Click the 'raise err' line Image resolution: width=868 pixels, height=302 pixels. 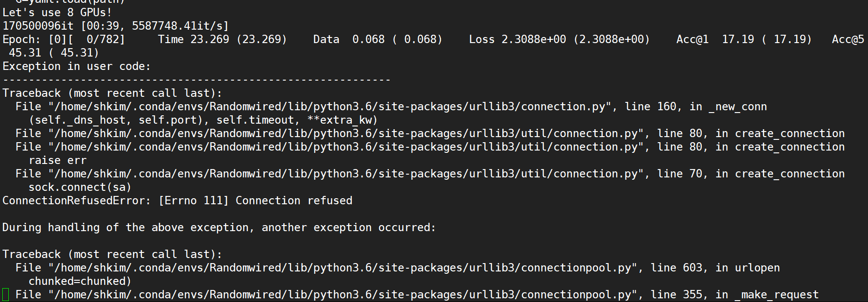[57, 160]
